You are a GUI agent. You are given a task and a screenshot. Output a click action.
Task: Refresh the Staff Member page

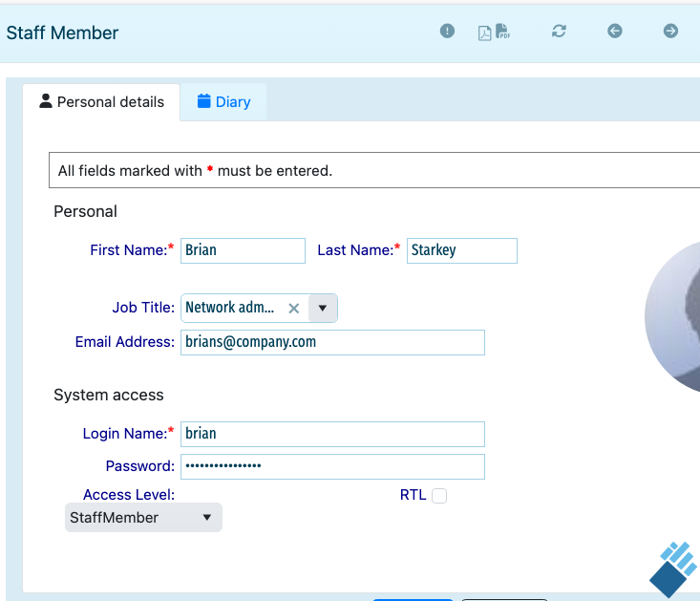coord(559,31)
